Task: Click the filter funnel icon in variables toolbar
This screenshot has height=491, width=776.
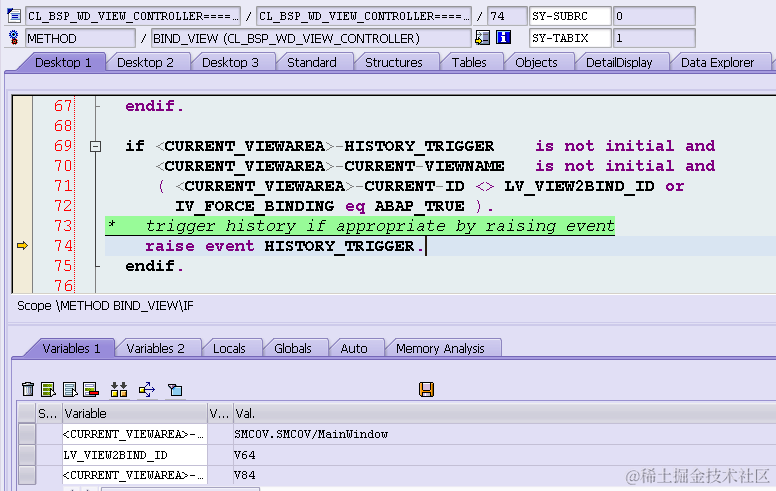Action: click(175, 390)
